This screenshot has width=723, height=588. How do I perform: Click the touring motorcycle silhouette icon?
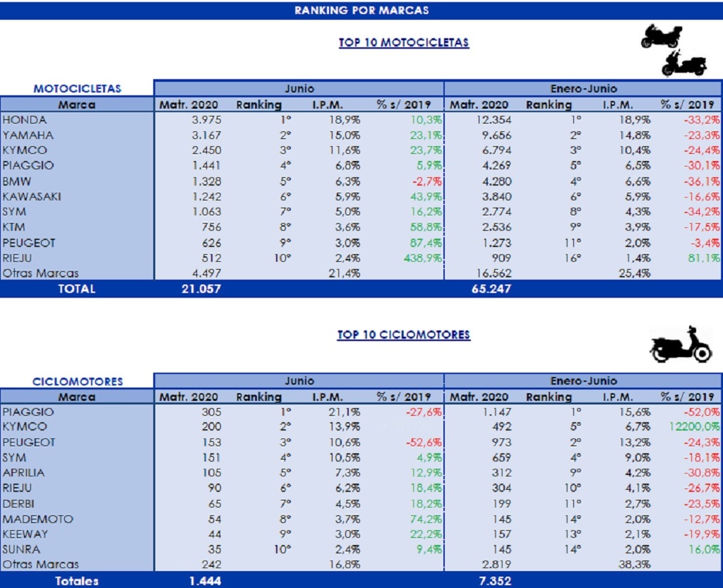pos(661,37)
